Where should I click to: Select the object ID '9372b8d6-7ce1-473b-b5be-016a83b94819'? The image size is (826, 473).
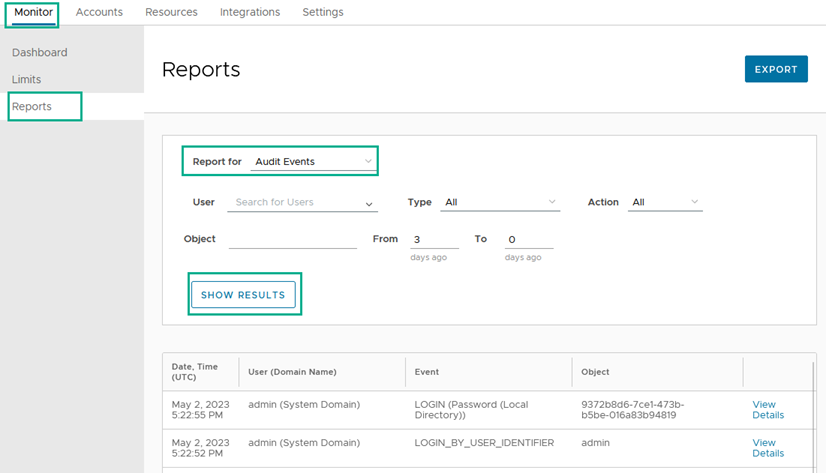click(x=633, y=410)
